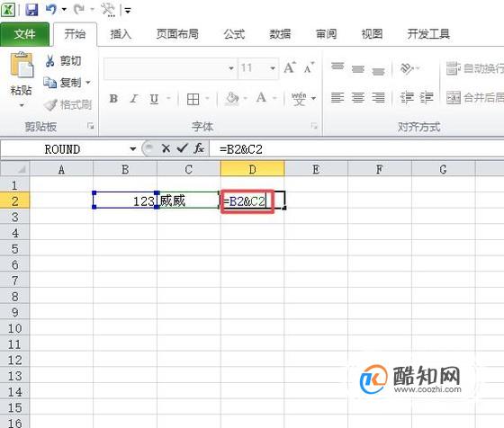The image size is (504, 428).
Task: Toggle Underline formatting
Action: tap(154, 99)
